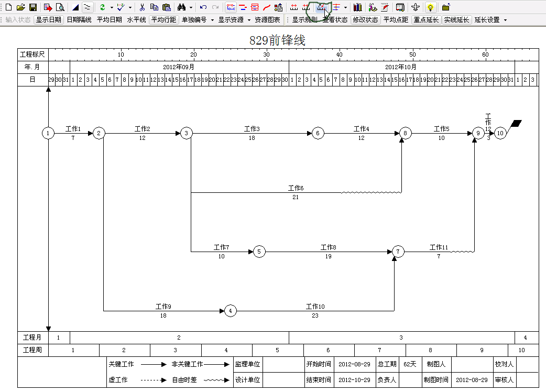Click the red inward arrows scale icon
The image size is (546, 392).
(306, 7)
